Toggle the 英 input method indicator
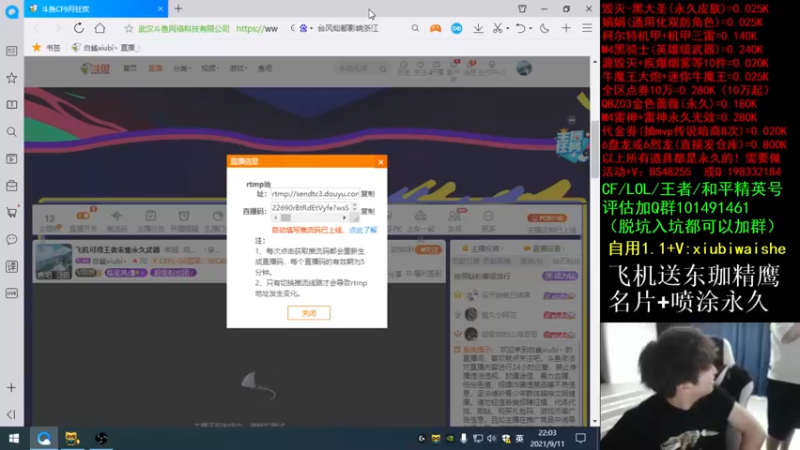The image size is (800, 450). pos(519,438)
